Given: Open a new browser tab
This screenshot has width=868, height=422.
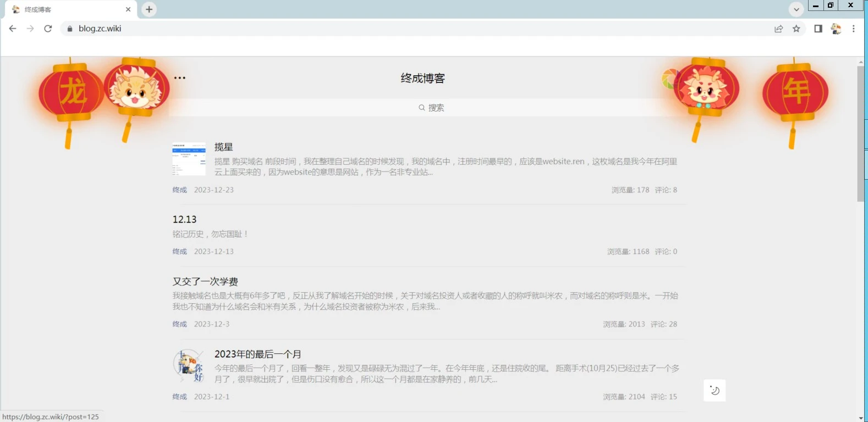Looking at the screenshot, I should coord(149,9).
